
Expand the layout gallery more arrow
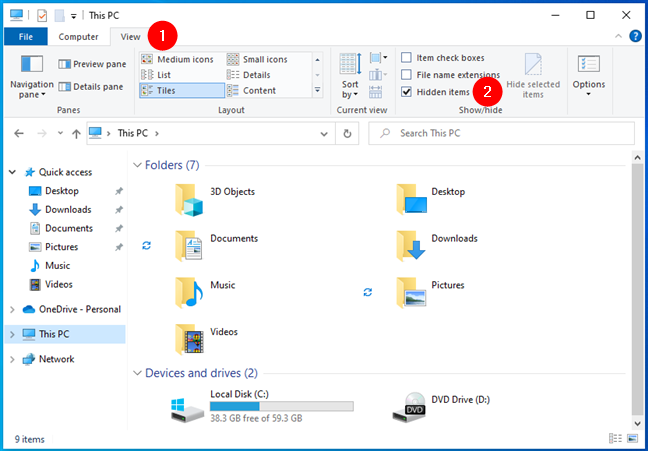tap(317, 90)
